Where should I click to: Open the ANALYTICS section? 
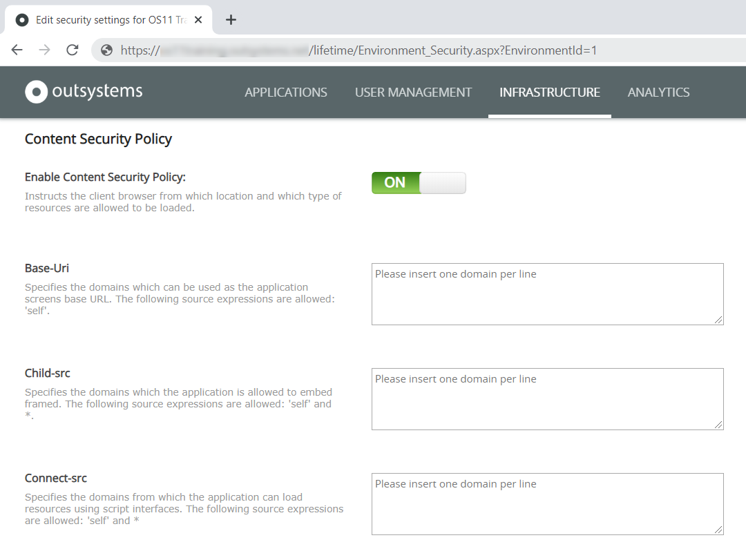(x=658, y=92)
